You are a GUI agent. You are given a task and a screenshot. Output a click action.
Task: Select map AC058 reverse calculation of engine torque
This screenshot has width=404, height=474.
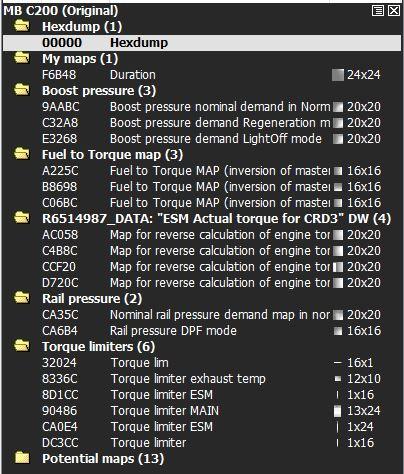point(202,235)
